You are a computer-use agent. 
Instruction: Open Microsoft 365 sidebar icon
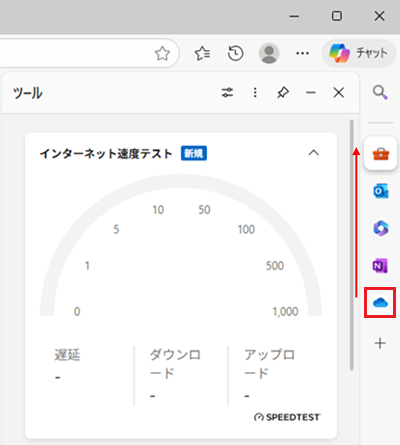380,228
